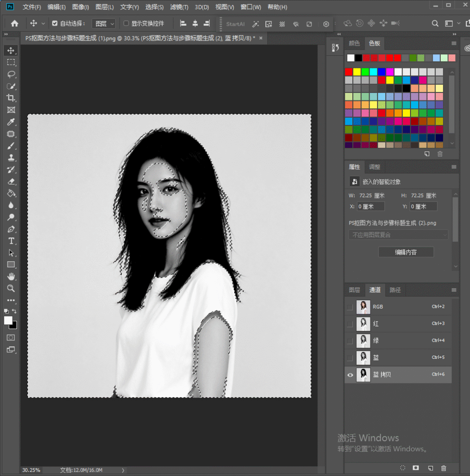The width and height of the screenshot is (470, 476).
Task: Pick the Lasso tool
Action: [x=11, y=74]
